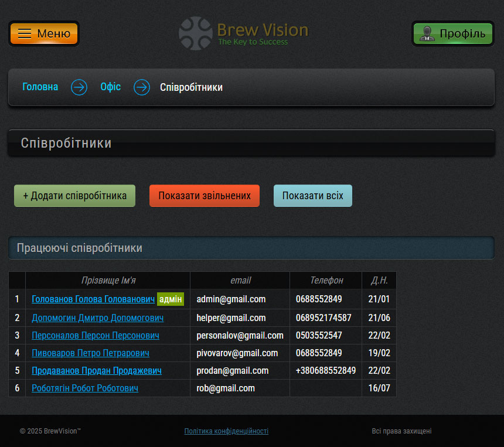
Task: Open employee Пивоваров Петро Петрарович
Action: click(90, 353)
